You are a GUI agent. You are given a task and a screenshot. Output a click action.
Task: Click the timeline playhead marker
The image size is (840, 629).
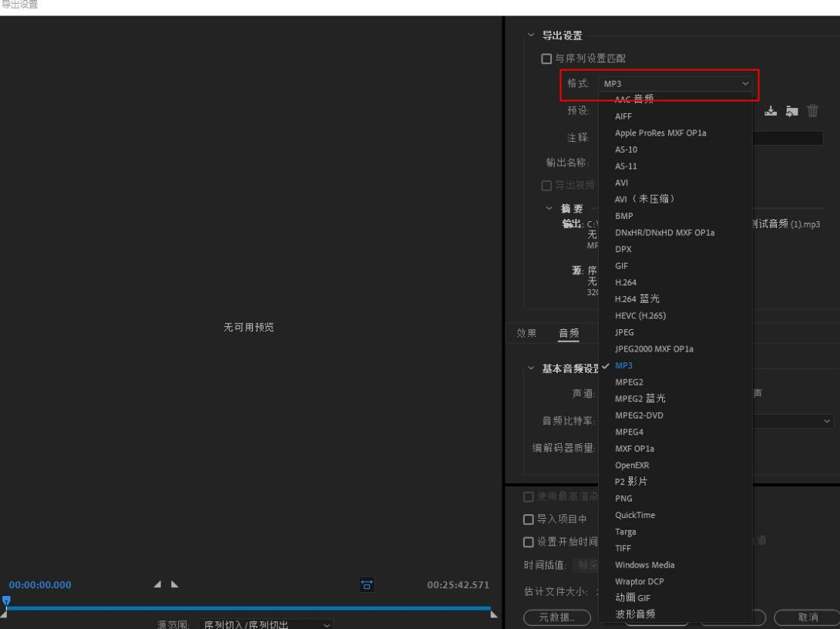click(6, 599)
